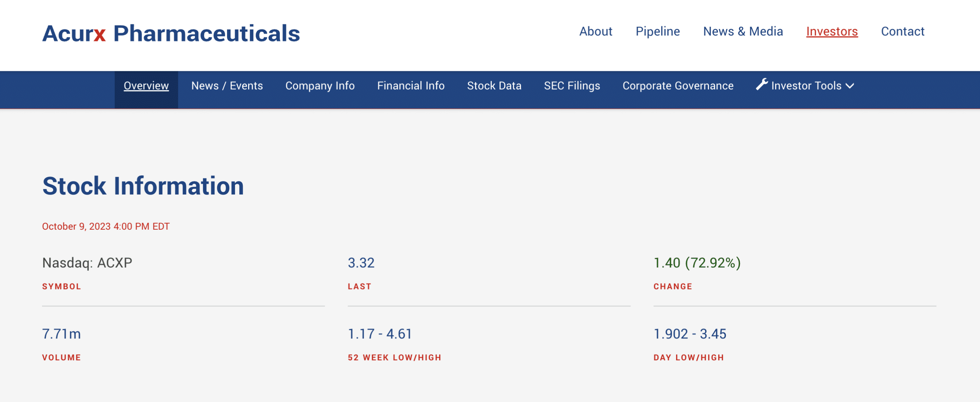Click the last price 3.32
The image size is (980, 402).
(361, 263)
